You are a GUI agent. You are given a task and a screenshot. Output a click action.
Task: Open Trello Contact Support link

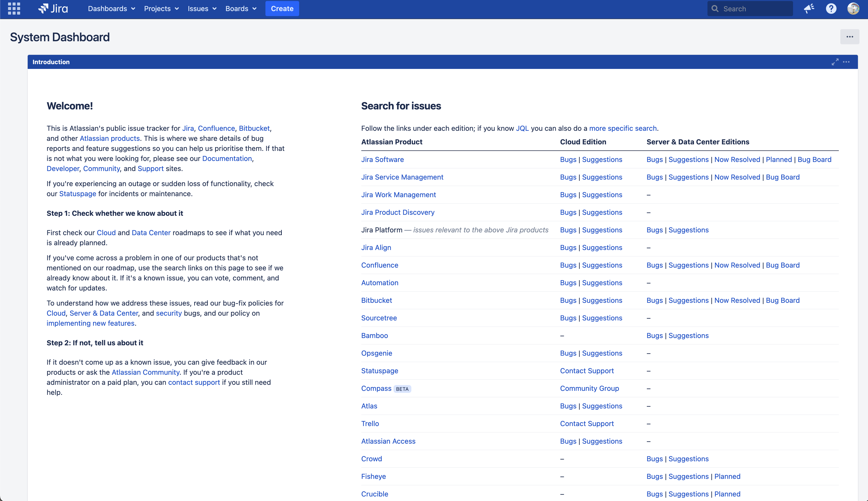[587, 424]
